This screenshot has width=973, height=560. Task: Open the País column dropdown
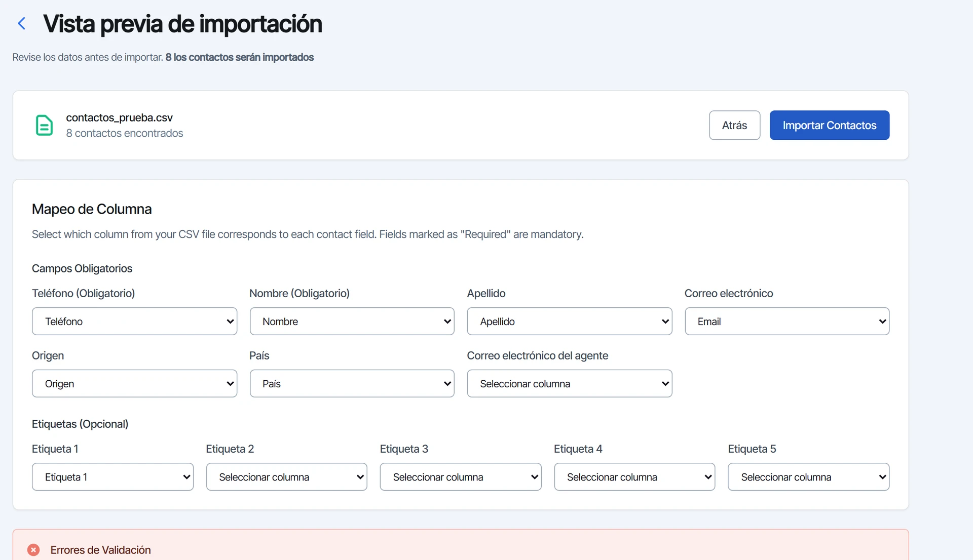(x=352, y=383)
